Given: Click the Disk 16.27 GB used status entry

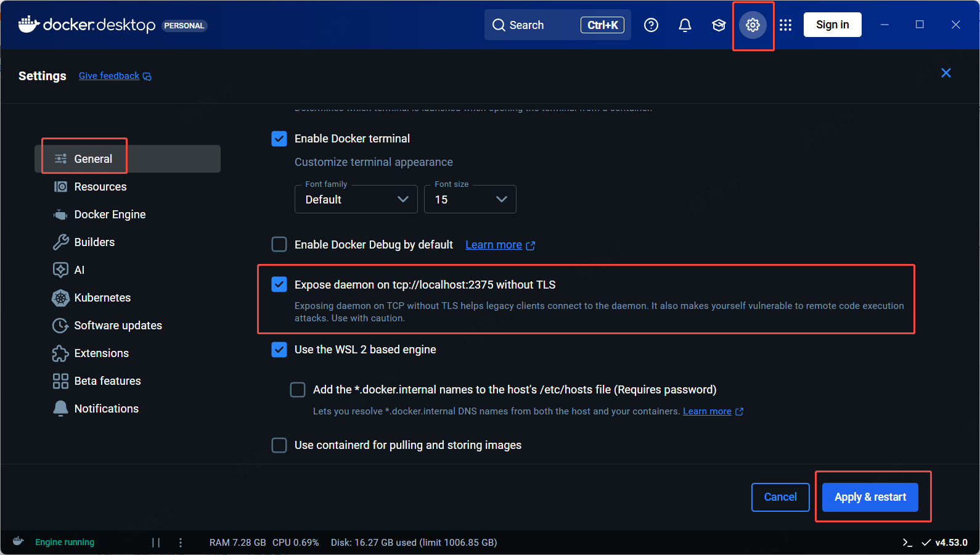Looking at the screenshot, I should pyautogui.click(x=414, y=543).
